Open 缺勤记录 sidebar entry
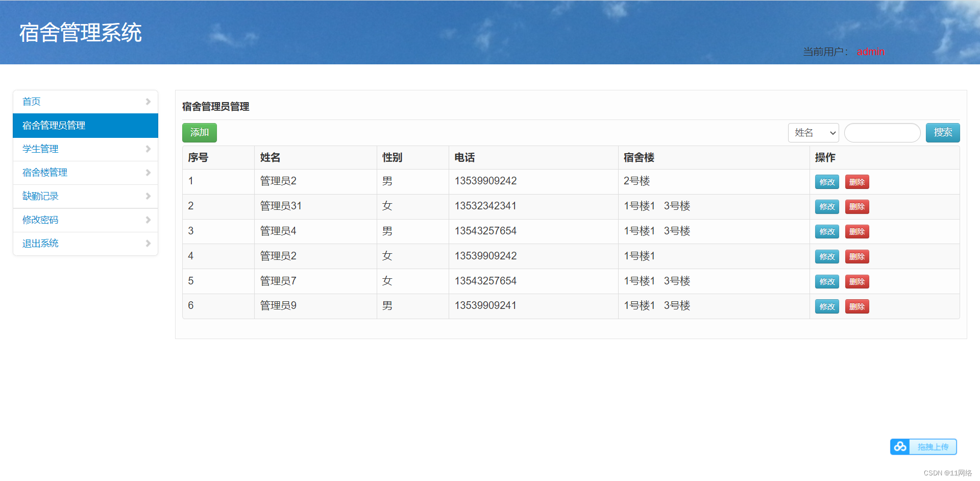This screenshot has height=481, width=980. (85, 196)
